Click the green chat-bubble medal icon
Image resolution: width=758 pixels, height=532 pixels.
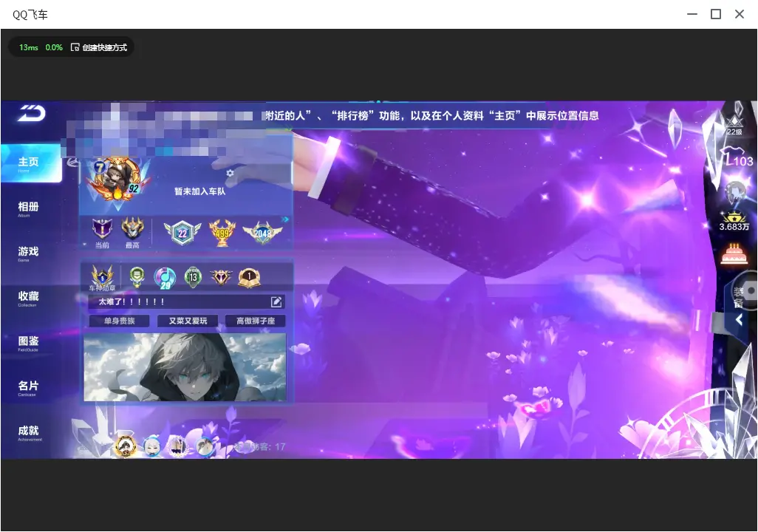click(137, 276)
